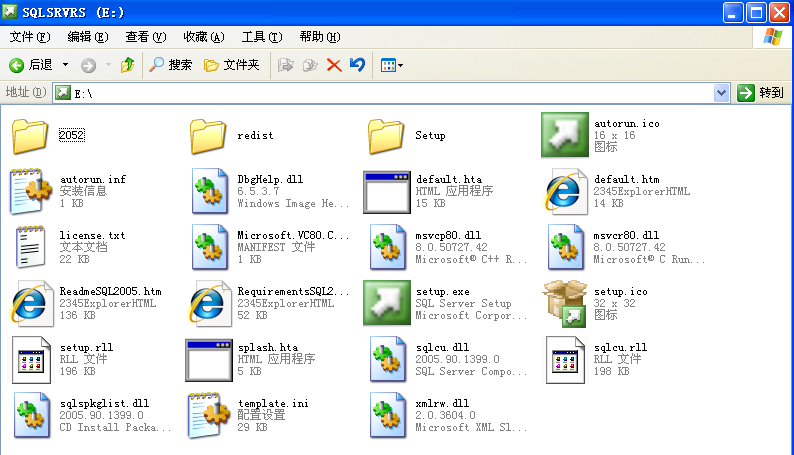Click the 'license.txt' file name
The image size is (794, 455).
tap(92, 235)
